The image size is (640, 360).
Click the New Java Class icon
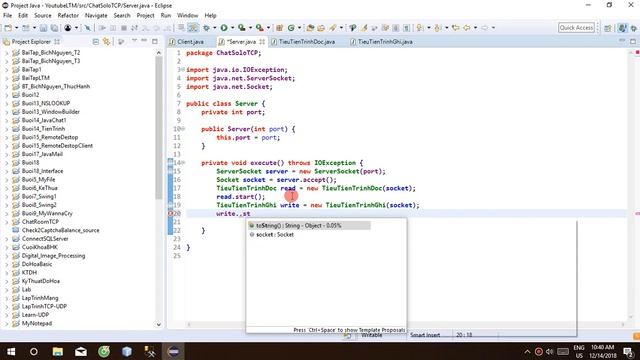pyautogui.click(x=291, y=28)
